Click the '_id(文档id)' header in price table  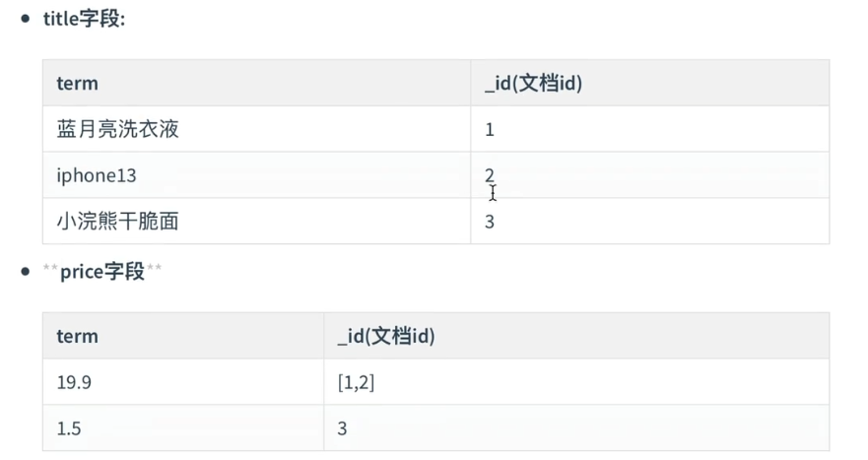pos(385,336)
